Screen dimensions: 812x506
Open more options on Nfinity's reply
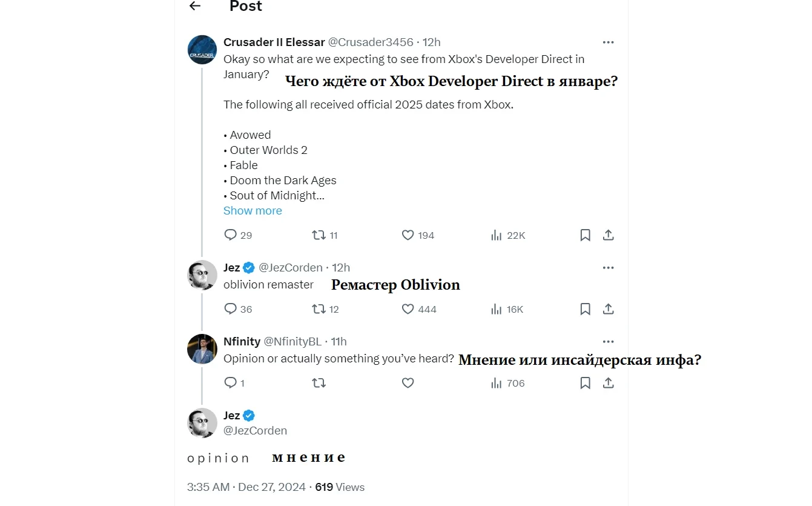click(x=608, y=342)
